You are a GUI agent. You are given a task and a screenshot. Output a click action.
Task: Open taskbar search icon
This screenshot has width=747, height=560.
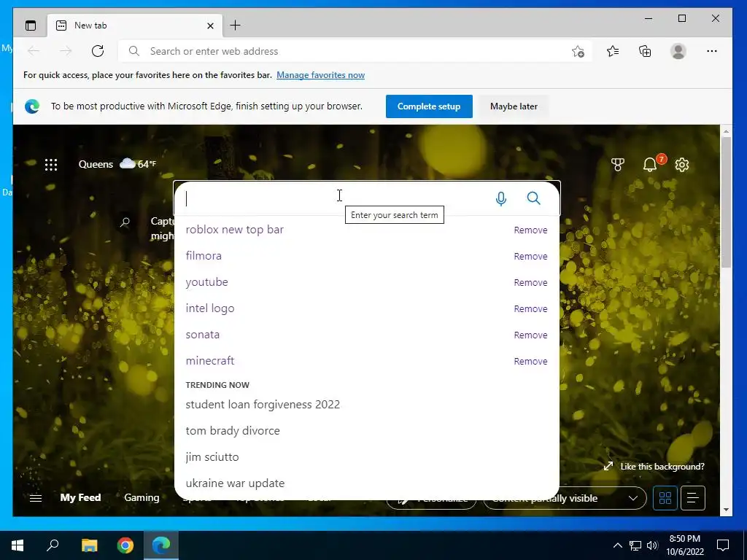point(53,545)
